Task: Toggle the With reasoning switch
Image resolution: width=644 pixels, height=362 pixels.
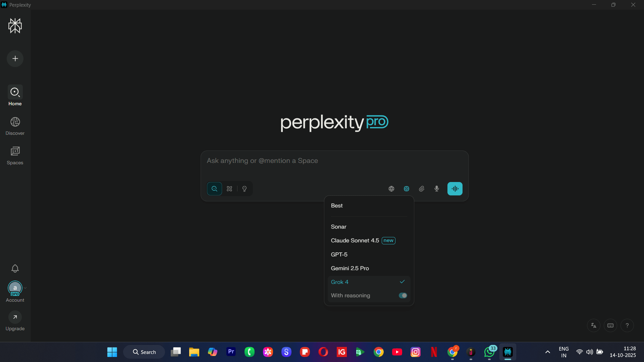Action: coord(403,295)
